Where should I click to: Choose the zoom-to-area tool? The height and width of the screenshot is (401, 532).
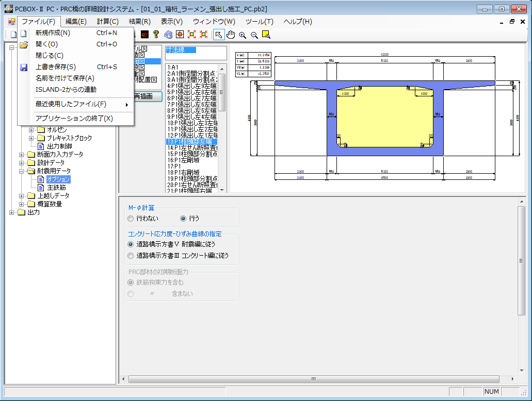(x=266, y=35)
